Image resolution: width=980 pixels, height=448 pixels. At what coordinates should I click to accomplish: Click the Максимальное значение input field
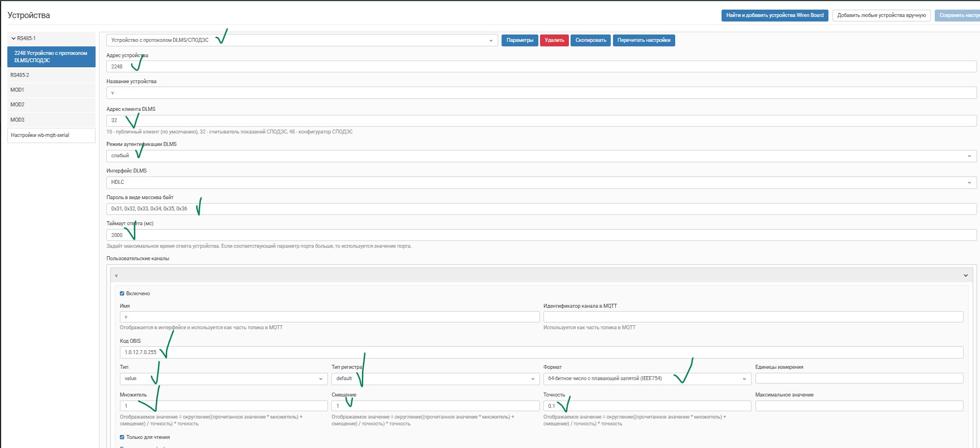pos(859,406)
